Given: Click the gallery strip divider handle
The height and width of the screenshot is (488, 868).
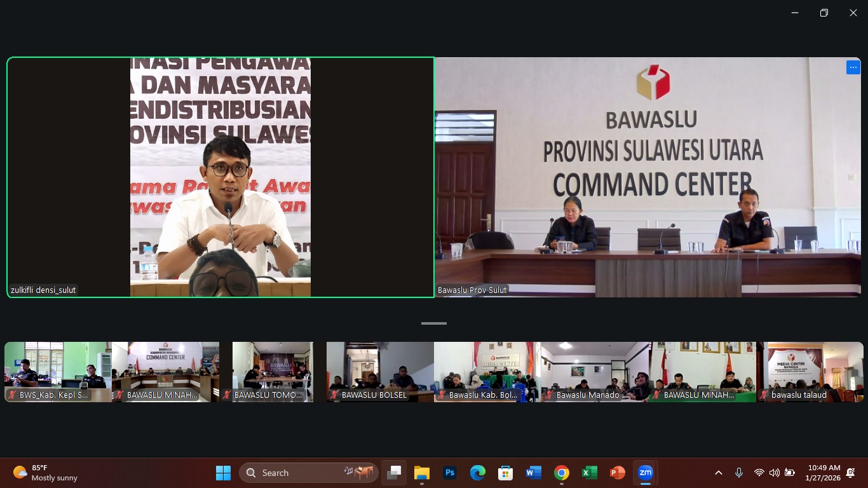Looking at the screenshot, I should tap(434, 323).
